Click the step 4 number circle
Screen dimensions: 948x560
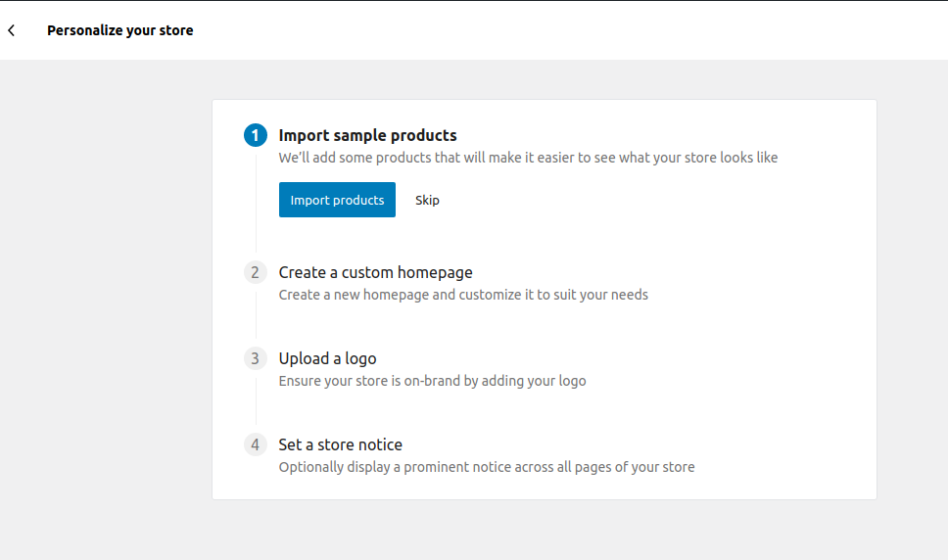(256, 445)
